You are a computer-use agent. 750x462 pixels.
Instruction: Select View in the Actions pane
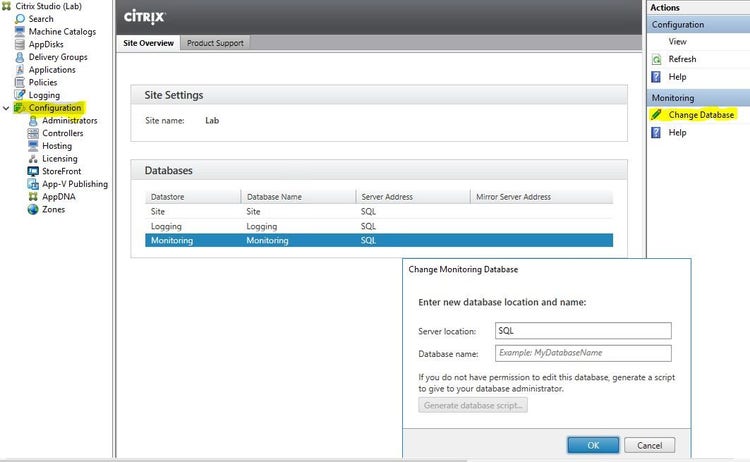coord(677,42)
